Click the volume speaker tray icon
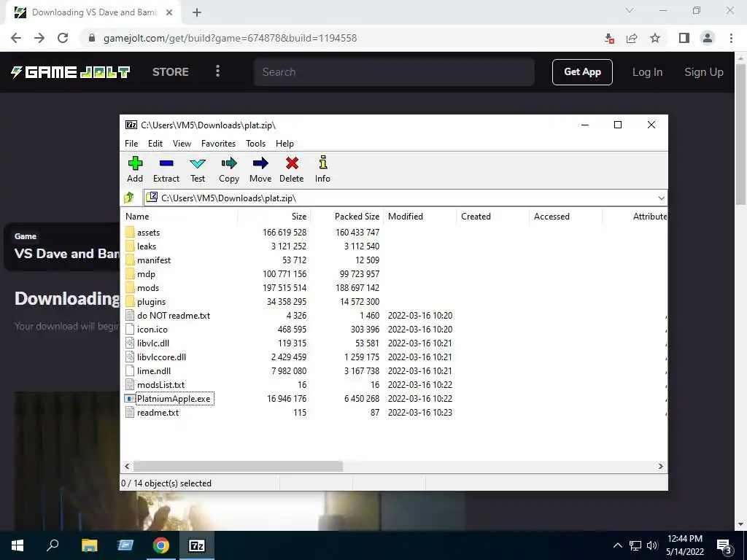This screenshot has height=560, width=747. [652, 545]
